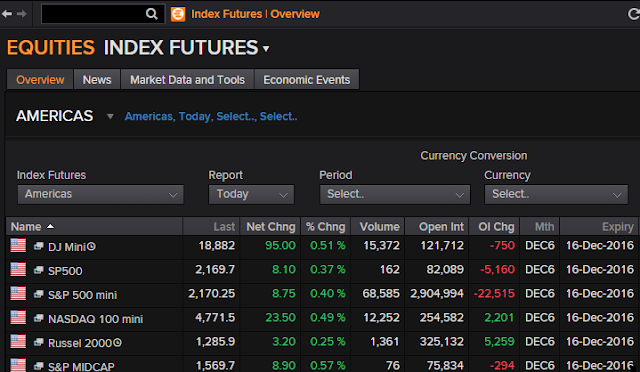Image resolution: width=640 pixels, height=372 pixels.
Task: Open the Index Futures Americas dropdown
Action: coord(100,194)
